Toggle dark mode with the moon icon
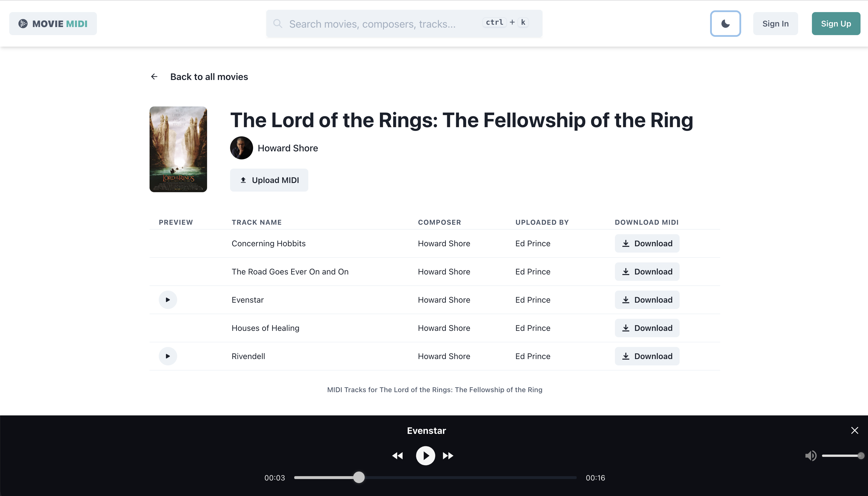 pos(725,24)
